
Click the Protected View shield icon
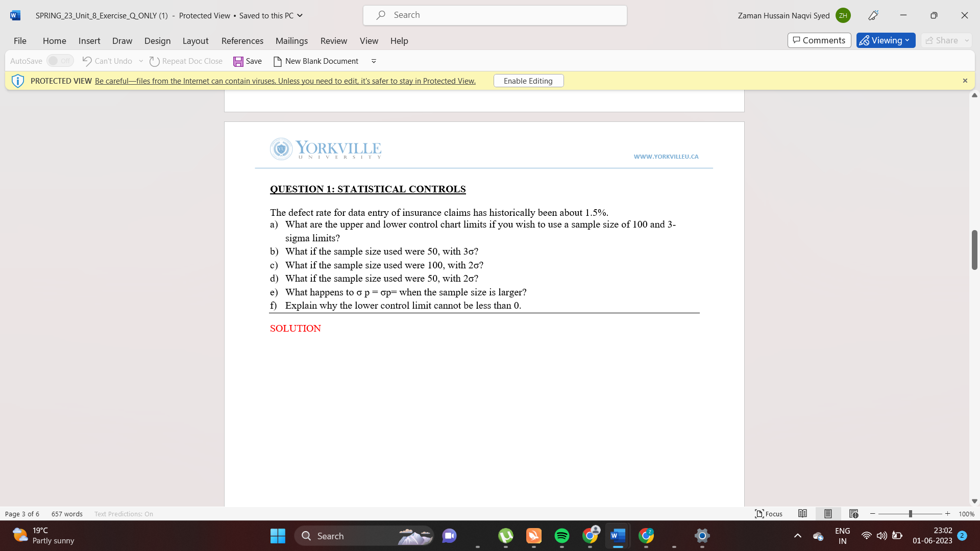coord(18,81)
